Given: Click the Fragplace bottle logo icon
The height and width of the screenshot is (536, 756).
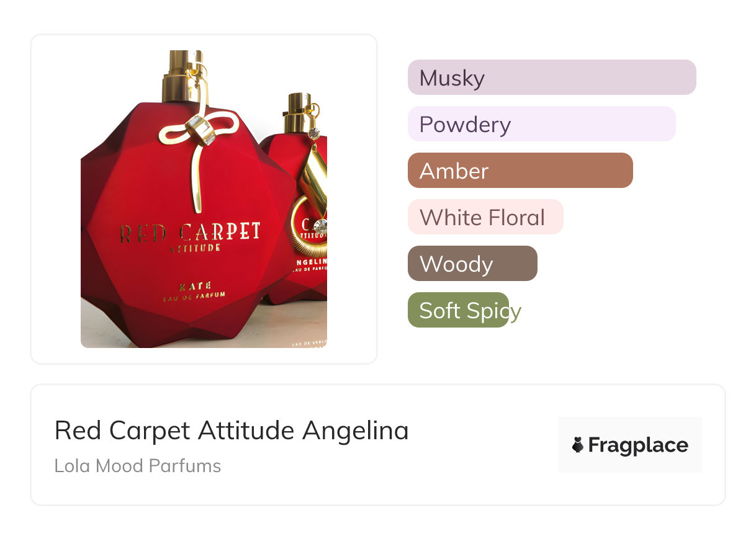Looking at the screenshot, I should 578,445.
